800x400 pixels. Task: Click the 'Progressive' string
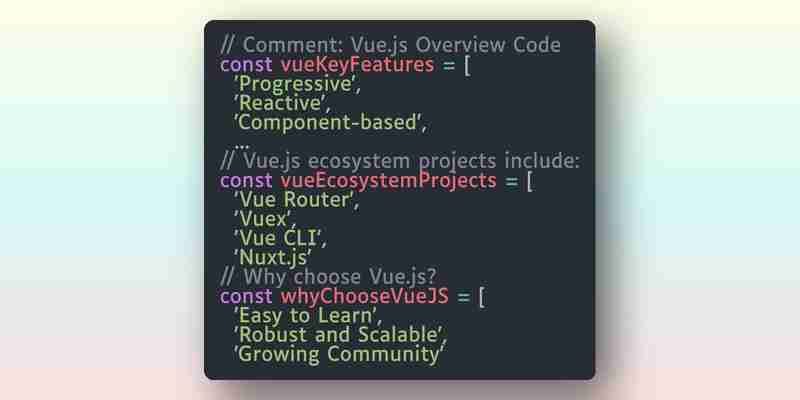click(x=293, y=84)
